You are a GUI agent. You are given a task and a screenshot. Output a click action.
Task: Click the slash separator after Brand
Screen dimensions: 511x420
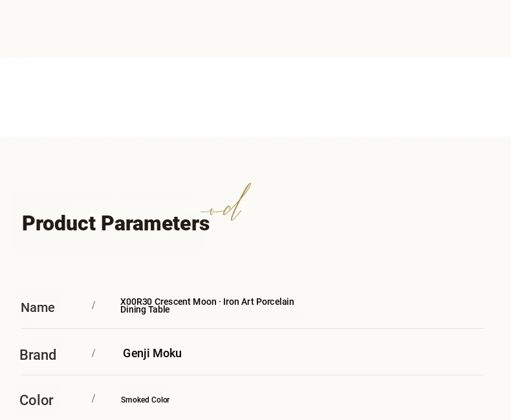94,353
